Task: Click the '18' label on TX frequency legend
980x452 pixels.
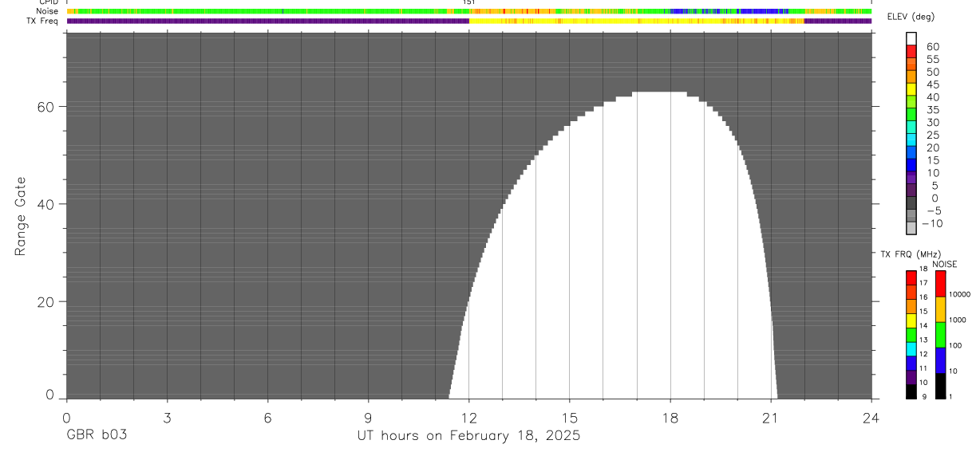Action: [x=923, y=269]
